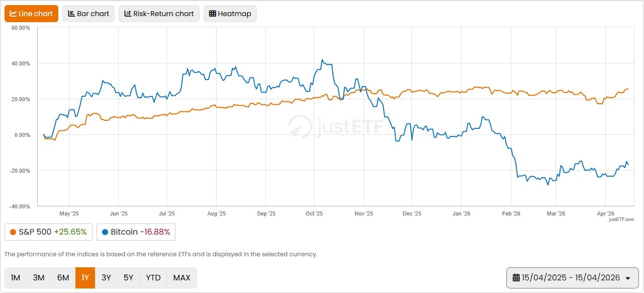Switch to the Line chart tab
Image resolution: width=644 pixels, height=293 pixels.
pyautogui.click(x=31, y=14)
